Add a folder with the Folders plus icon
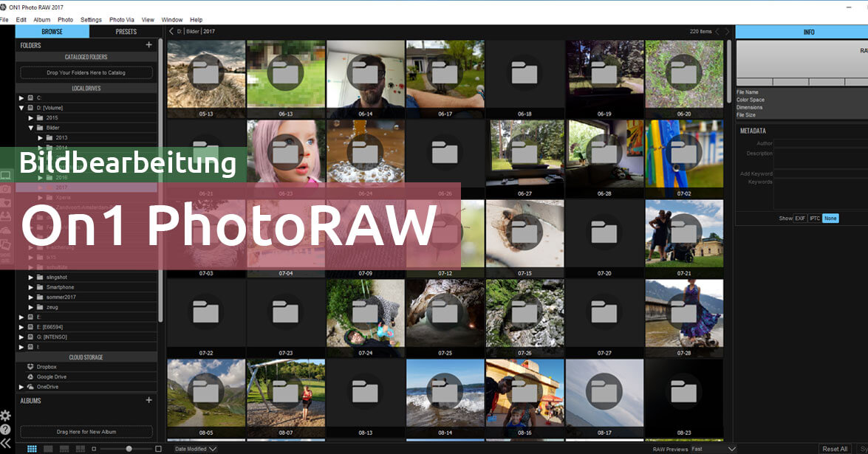 tap(149, 45)
